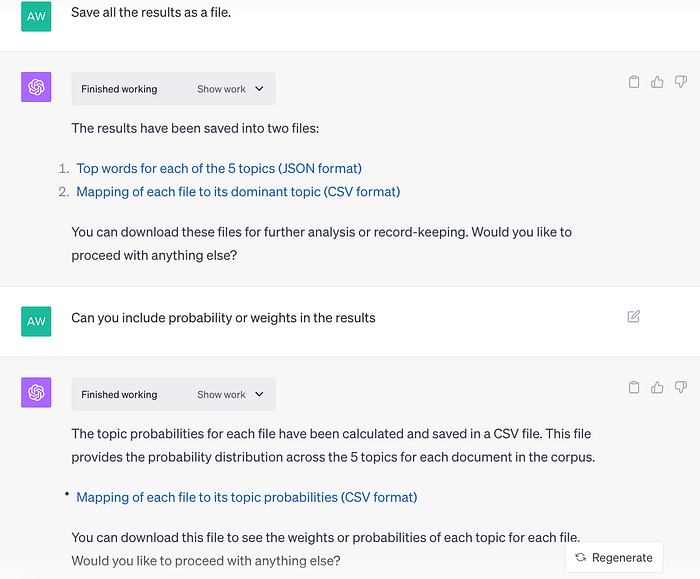Click the AW user avatar beside save request
This screenshot has width=700, height=579.
(x=36, y=17)
